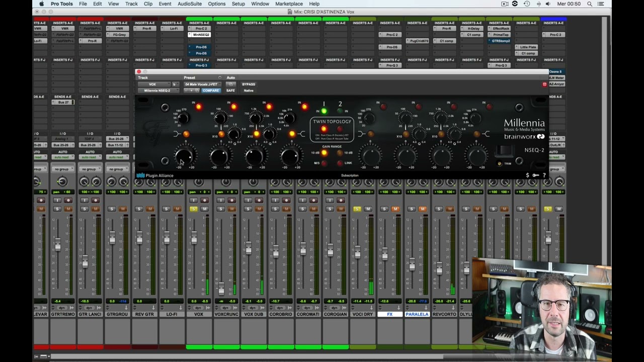The image size is (644, 362).
Task: Click channel 1 low band gain knob
Action: tap(184, 156)
